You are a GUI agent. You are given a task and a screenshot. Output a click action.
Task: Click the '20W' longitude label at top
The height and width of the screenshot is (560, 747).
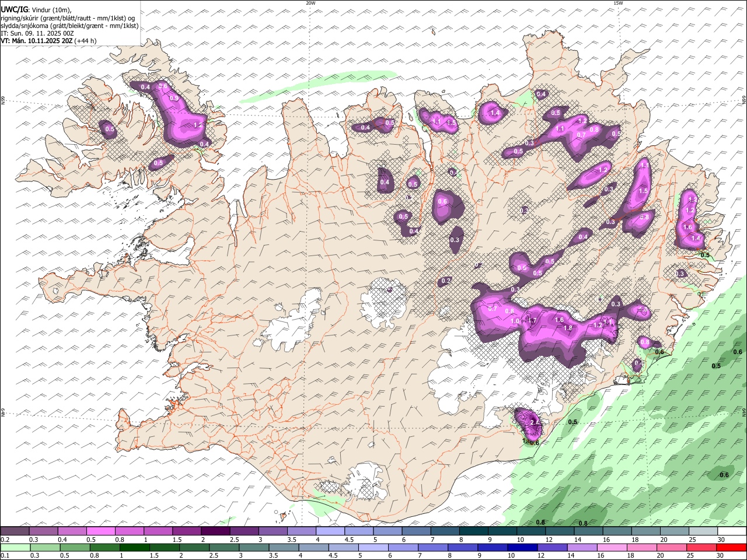click(310, 3)
